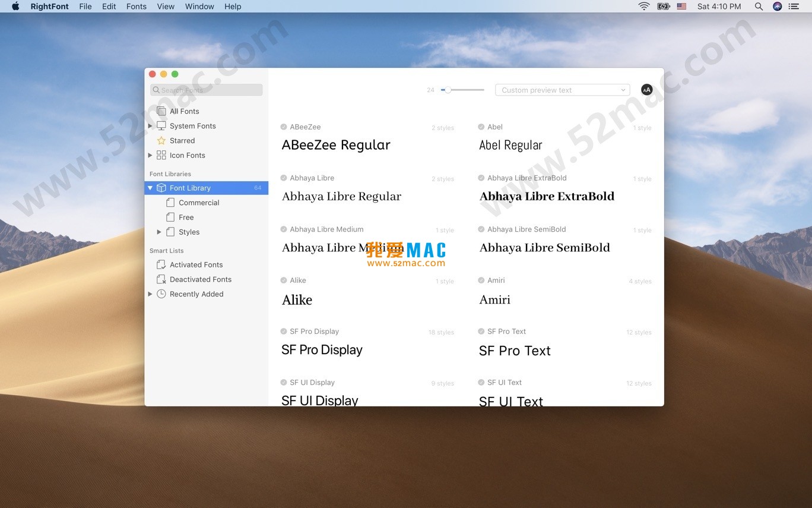
Task: Click the round AA font display button
Action: pyautogui.click(x=647, y=90)
